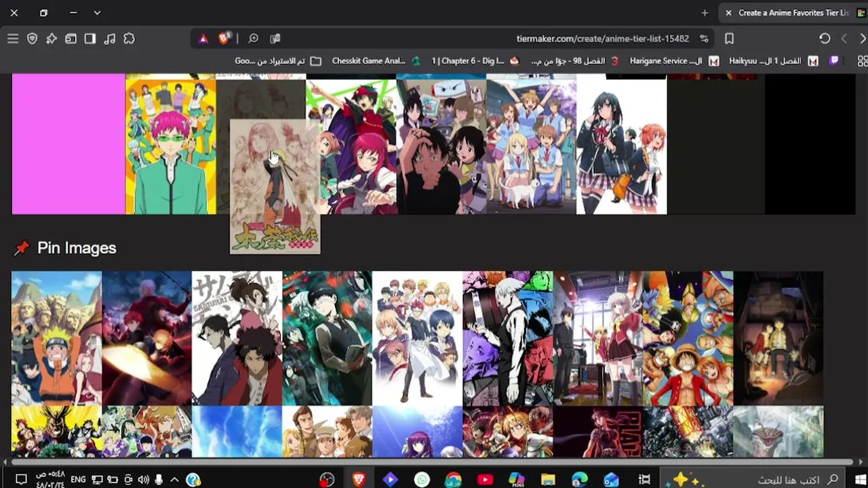
Task: Toggle the browser sidebar panel
Action: point(90,39)
